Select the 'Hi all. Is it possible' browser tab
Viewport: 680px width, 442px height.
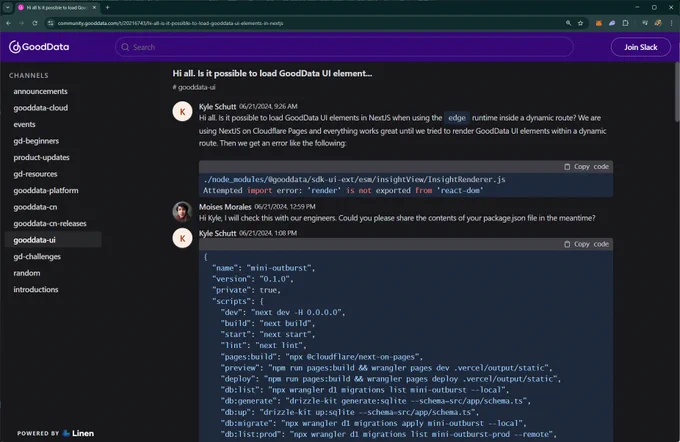pyautogui.click(x=56, y=7)
